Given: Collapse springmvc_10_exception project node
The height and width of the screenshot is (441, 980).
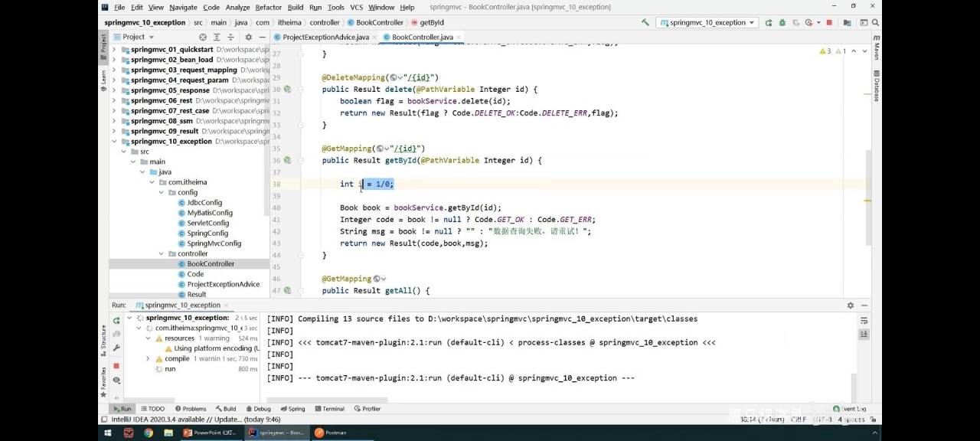Looking at the screenshot, I should (x=115, y=142).
